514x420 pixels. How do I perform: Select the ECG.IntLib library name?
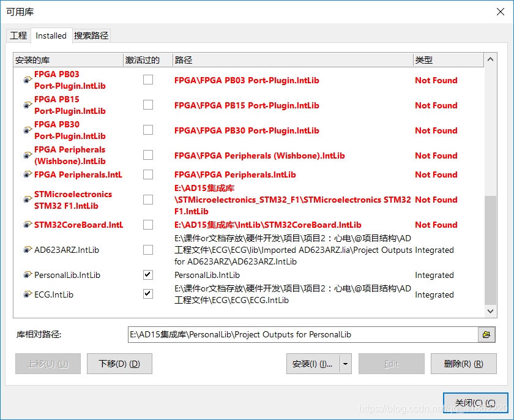[54, 294]
